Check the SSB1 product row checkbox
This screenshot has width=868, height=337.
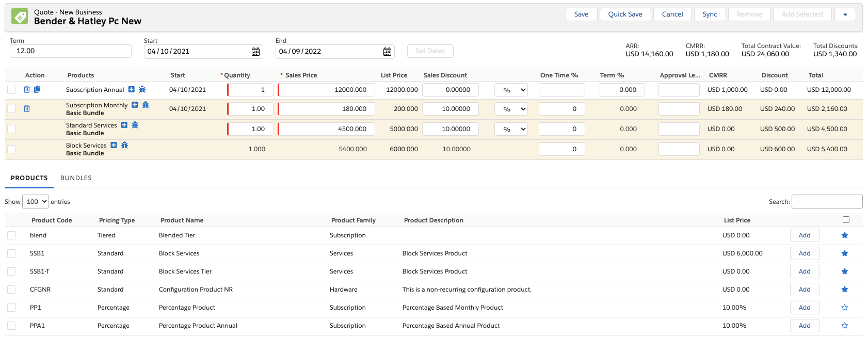point(11,253)
